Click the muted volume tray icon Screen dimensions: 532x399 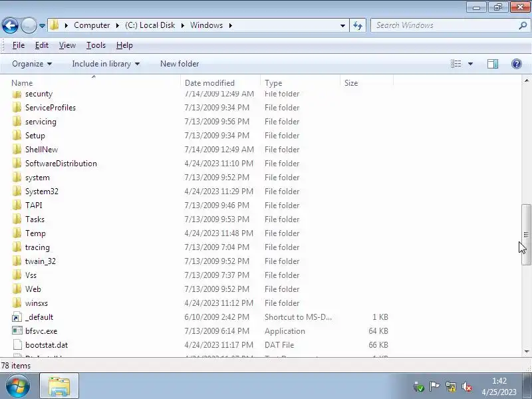pyautogui.click(x=467, y=386)
